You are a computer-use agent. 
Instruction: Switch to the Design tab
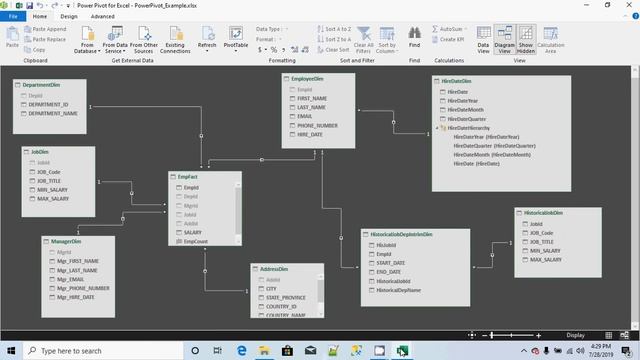pos(69,16)
